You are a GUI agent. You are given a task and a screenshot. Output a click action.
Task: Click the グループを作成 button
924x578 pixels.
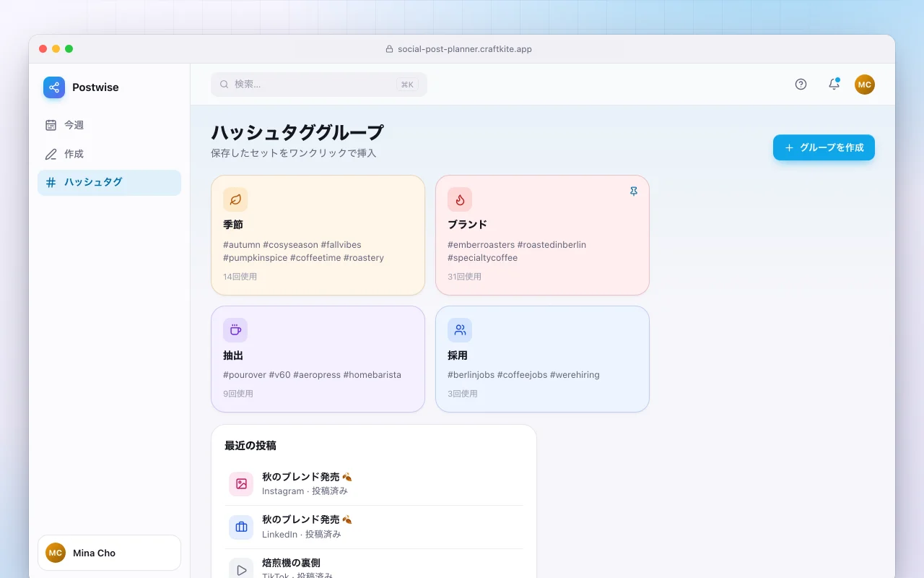coord(824,147)
